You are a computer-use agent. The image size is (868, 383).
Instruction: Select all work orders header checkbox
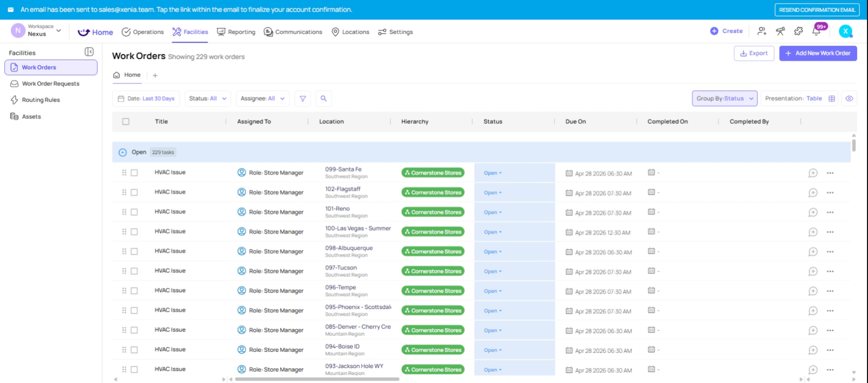tap(126, 121)
